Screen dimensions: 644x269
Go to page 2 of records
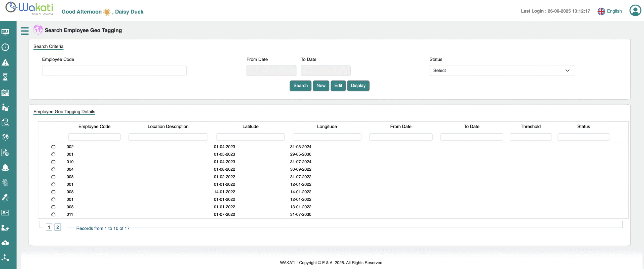point(58,227)
